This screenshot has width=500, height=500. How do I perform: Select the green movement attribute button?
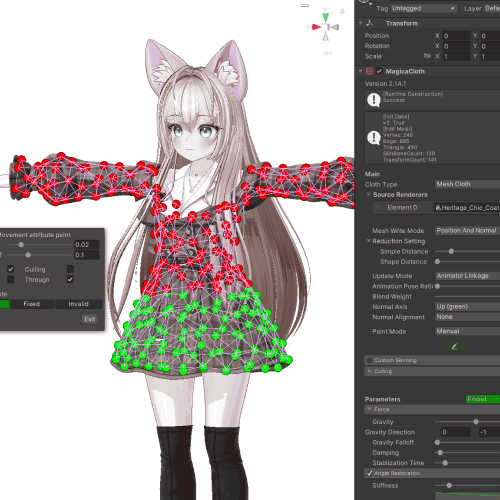click(x=4, y=304)
